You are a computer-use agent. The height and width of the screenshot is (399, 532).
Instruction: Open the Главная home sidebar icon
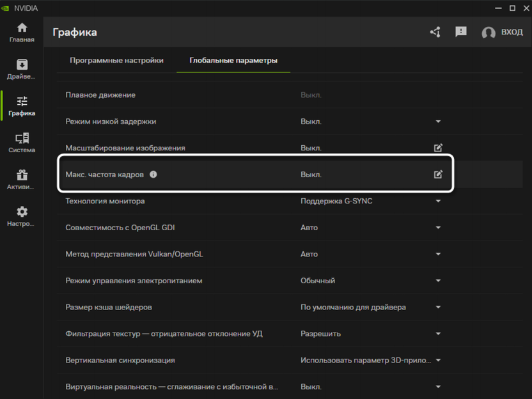point(22,33)
